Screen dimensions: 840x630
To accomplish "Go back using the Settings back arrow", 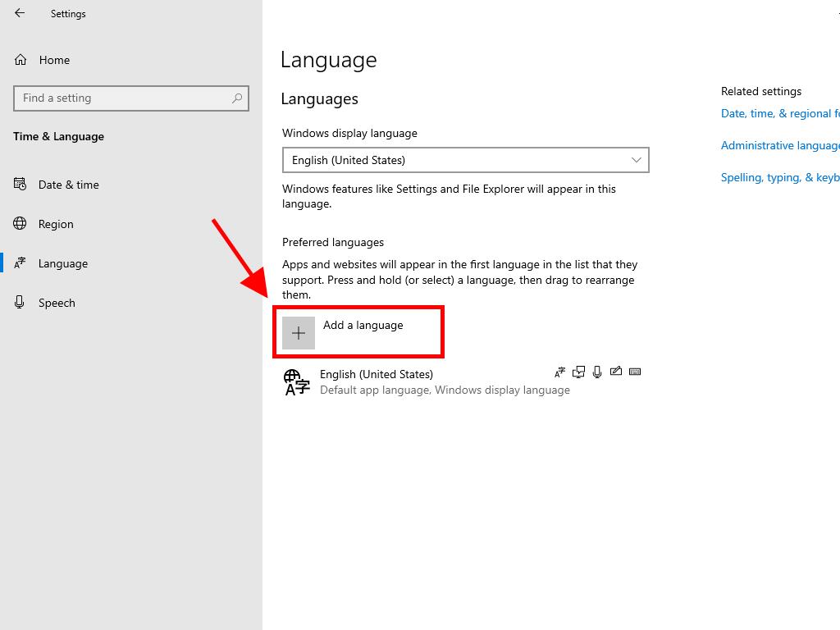I will coord(20,13).
